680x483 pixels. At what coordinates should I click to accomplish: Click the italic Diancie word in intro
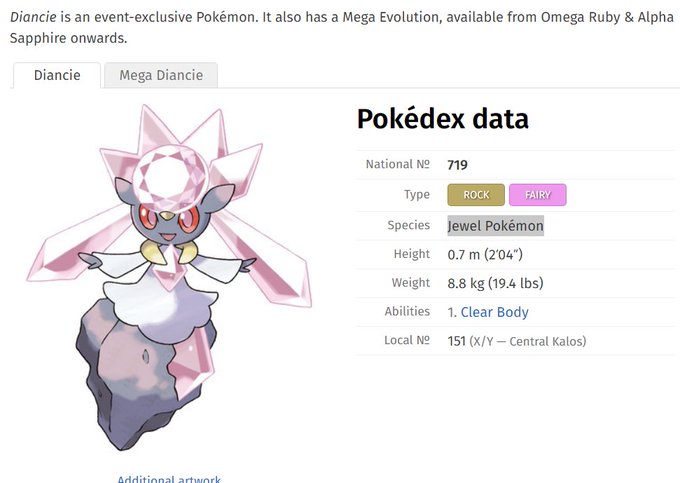33,17
